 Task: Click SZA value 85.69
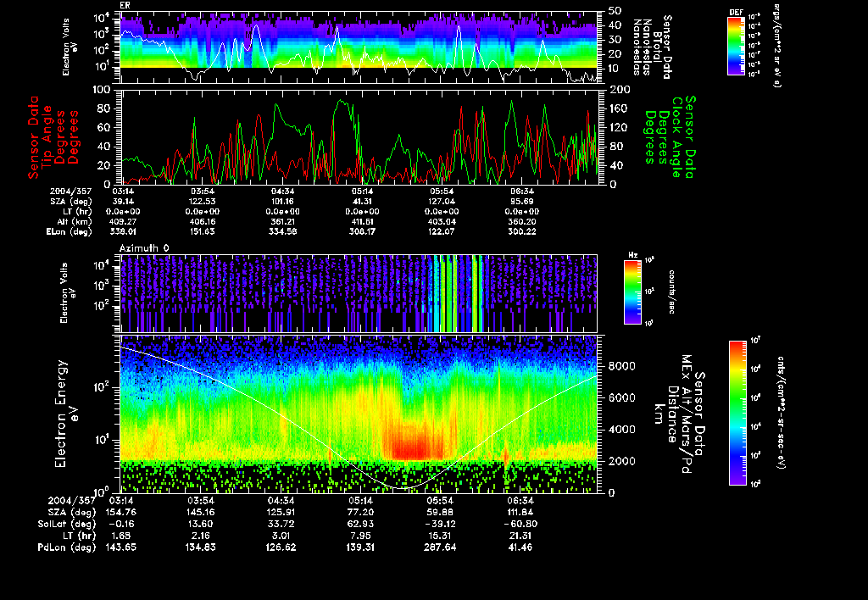(x=521, y=202)
